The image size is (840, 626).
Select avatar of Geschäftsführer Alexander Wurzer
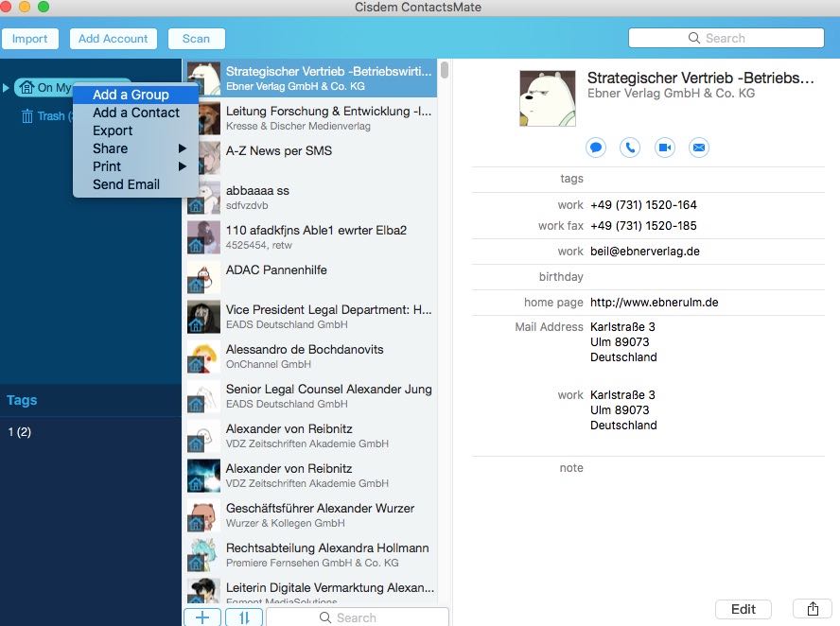(x=203, y=515)
